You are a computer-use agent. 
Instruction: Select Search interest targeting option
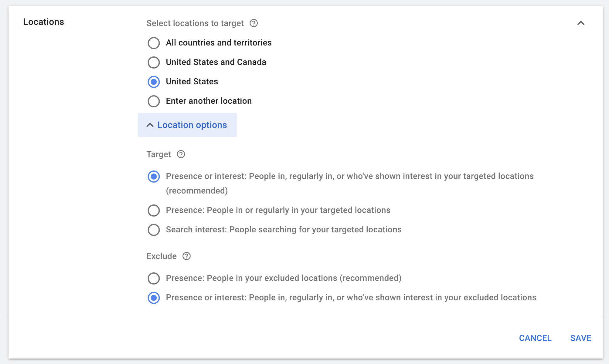pyautogui.click(x=154, y=230)
